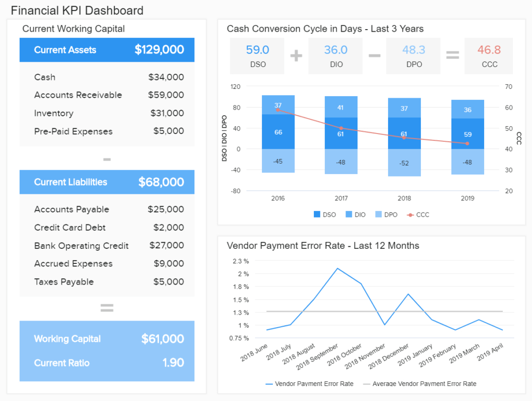Toggle the DSO series in the legend
The height and width of the screenshot is (401, 532).
tap(325, 215)
